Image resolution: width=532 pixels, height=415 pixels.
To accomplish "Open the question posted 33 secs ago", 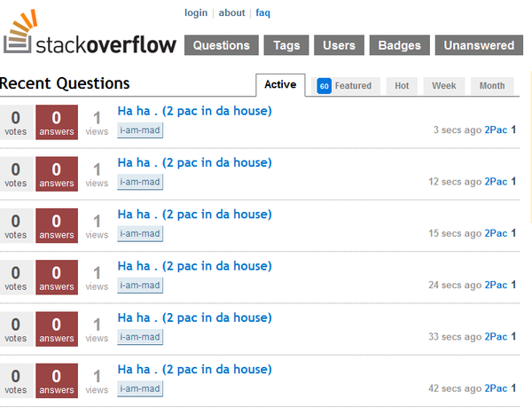I will tap(195, 318).
